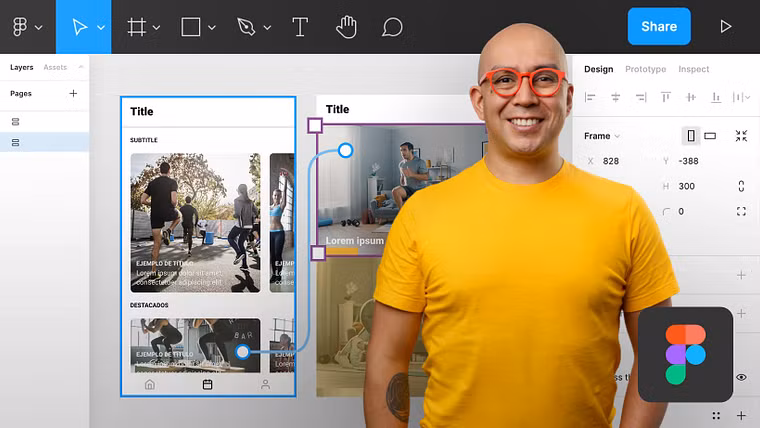Select the Comment tool
This screenshot has width=760, height=428.
pyautogui.click(x=392, y=27)
